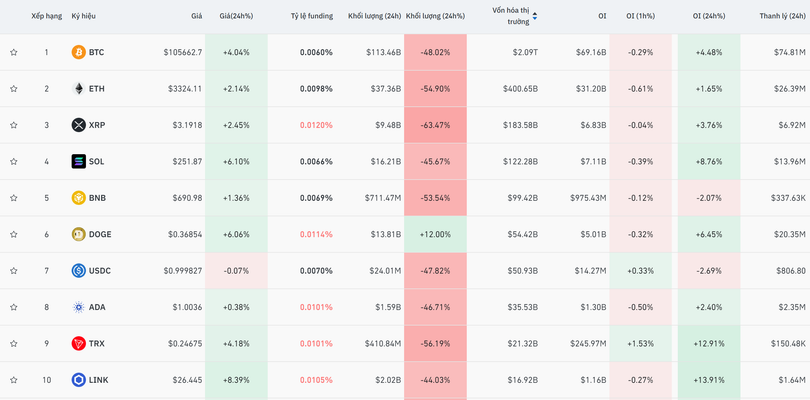Click the XRP funding rate 0.0120% cell
The image size is (810, 400).
coord(316,125)
